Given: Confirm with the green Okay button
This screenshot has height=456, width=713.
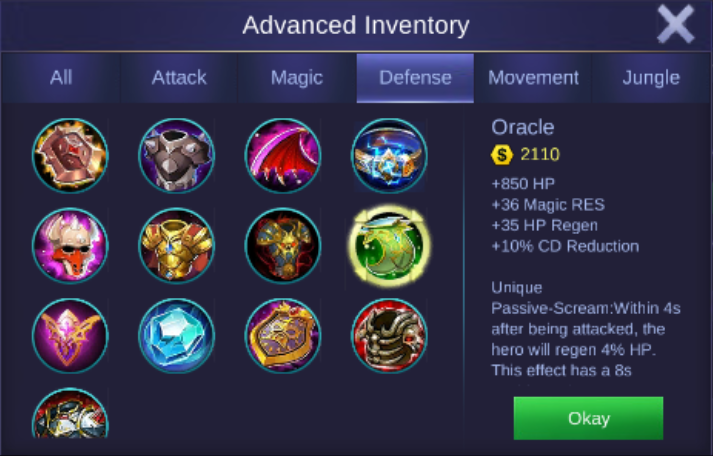Looking at the screenshot, I should [588, 418].
